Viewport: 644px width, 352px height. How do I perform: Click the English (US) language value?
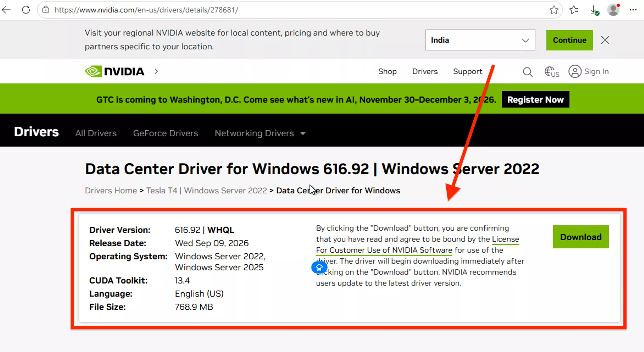coord(199,294)
